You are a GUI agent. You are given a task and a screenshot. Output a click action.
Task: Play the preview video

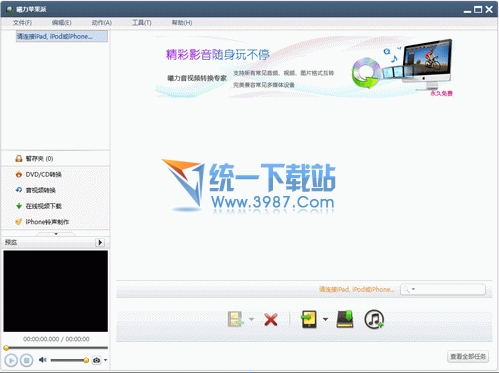pyautogui.click(x=11, y=360)
